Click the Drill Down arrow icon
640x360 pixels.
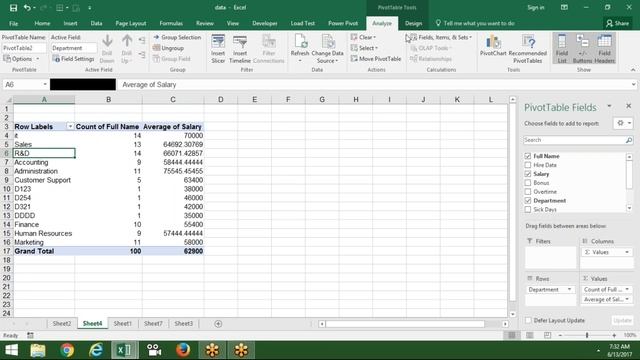click(107, 41)
